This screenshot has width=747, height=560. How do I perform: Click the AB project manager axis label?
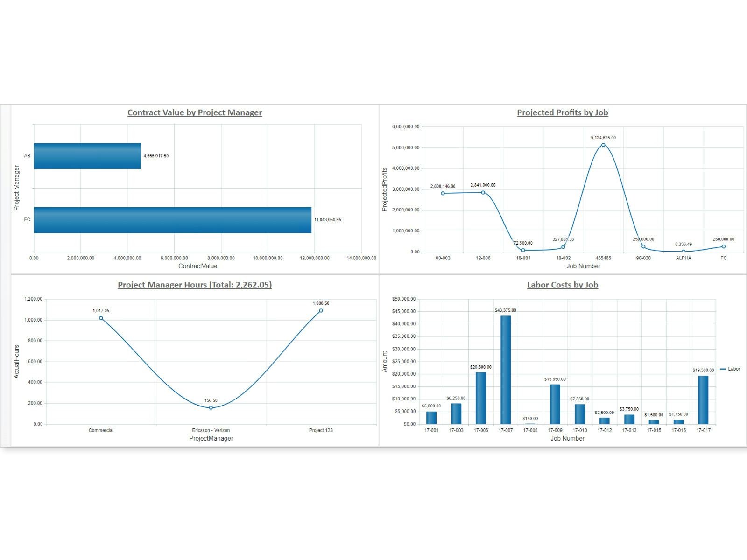(x=27, y=156)
